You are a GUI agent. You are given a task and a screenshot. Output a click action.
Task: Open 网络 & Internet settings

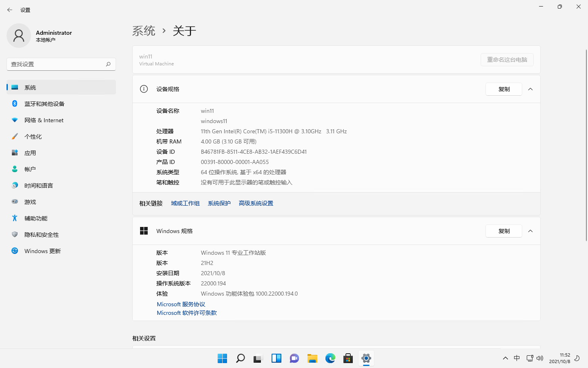click(x=61, y=120)
